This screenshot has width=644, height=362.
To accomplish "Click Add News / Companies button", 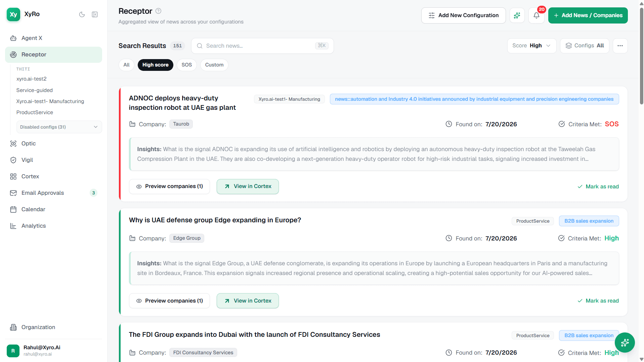I will pyautogui.click(x=588, y=15).
